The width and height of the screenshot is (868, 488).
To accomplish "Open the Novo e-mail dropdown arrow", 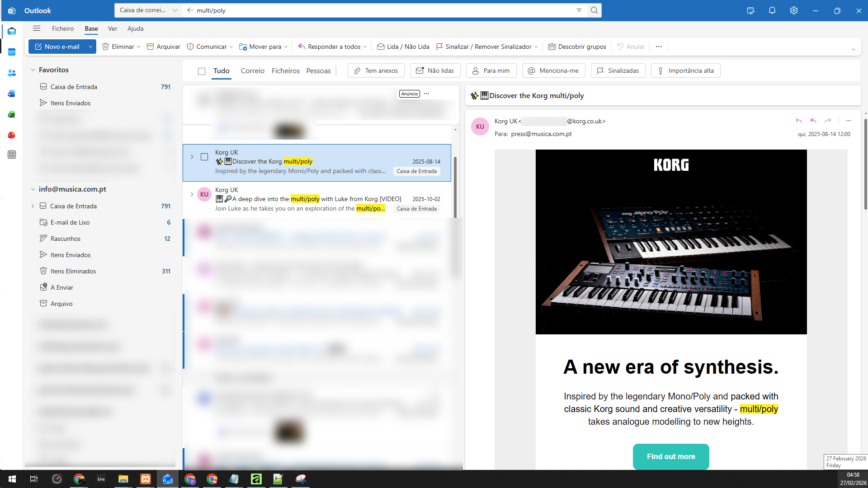I will [x=90, y=47].
